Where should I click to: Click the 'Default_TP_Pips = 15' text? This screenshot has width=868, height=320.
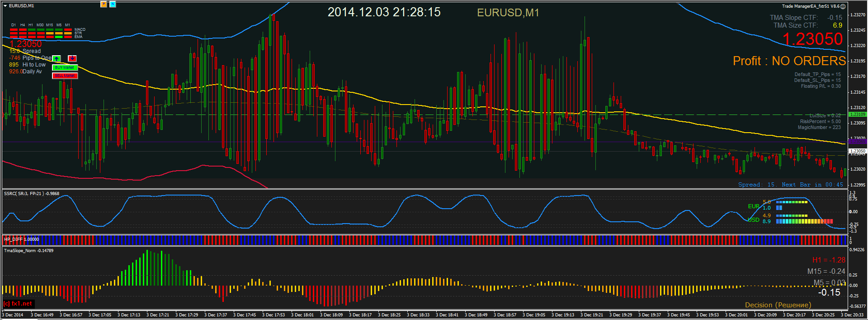[x=817, y=74]
